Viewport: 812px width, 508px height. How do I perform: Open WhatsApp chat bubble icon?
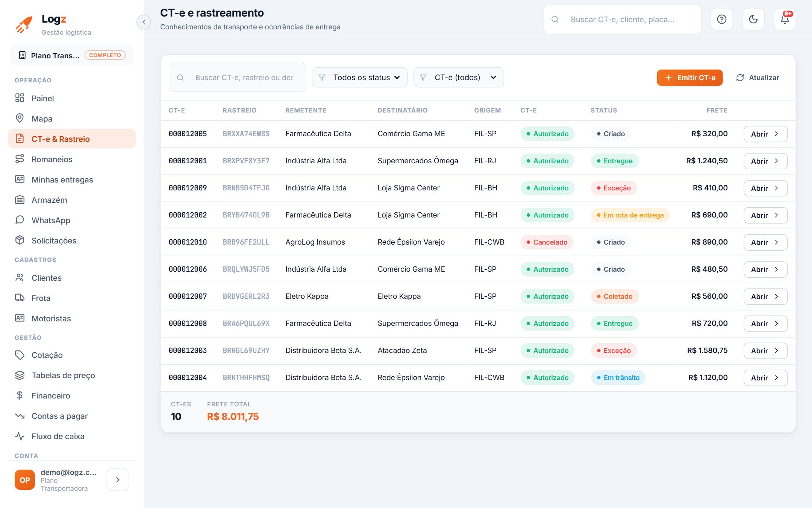point(20,220)
